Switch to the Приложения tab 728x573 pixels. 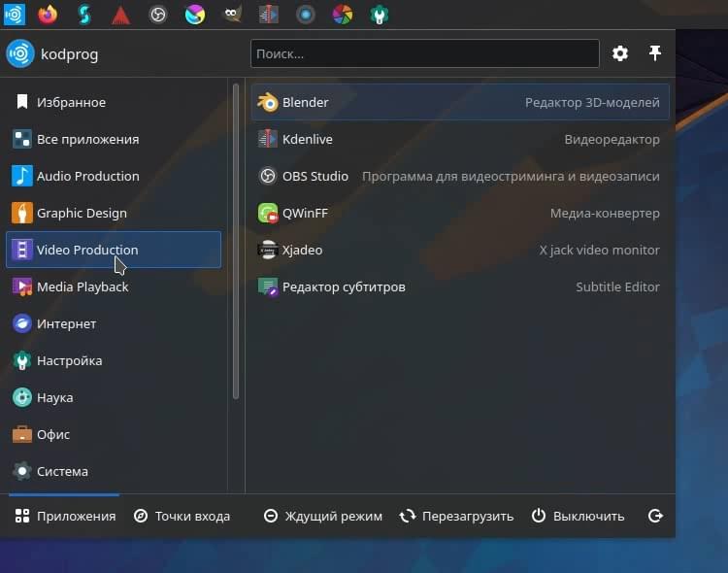(x=65, y=516)
